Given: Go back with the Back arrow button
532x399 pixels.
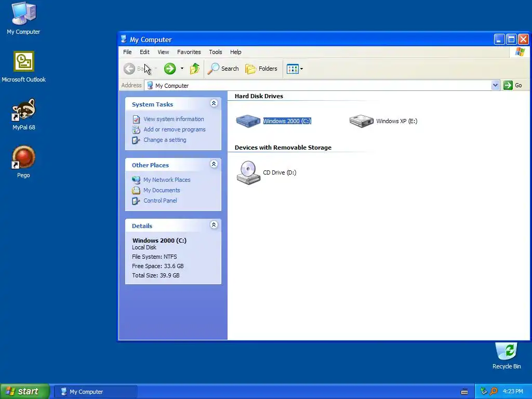Looking at the screenshot, I should [129, 69].
